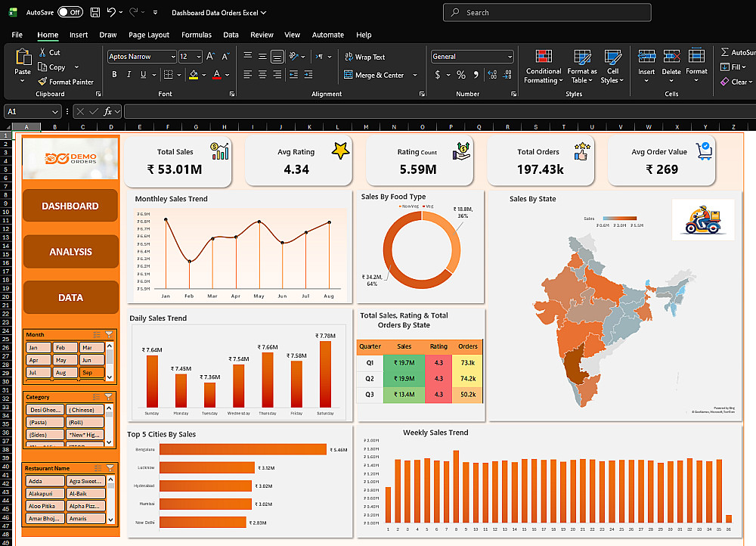Click the Insert Cells icon

pos(646,57)
